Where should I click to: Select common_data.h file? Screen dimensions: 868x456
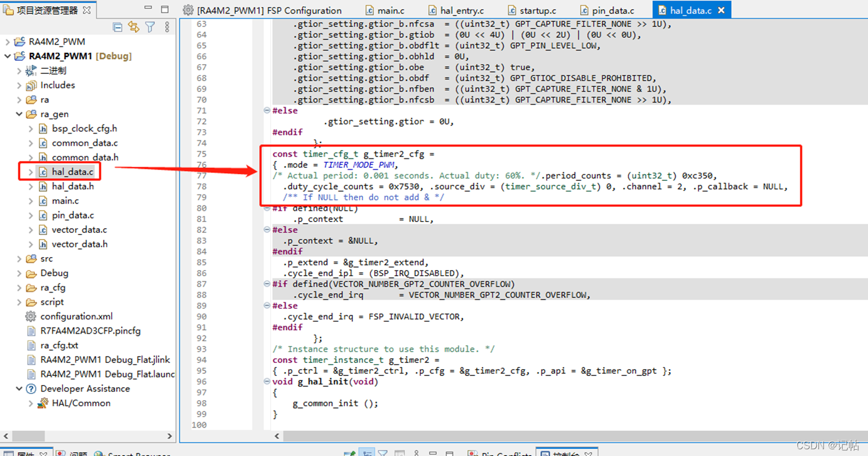click(x=85, y=157)
